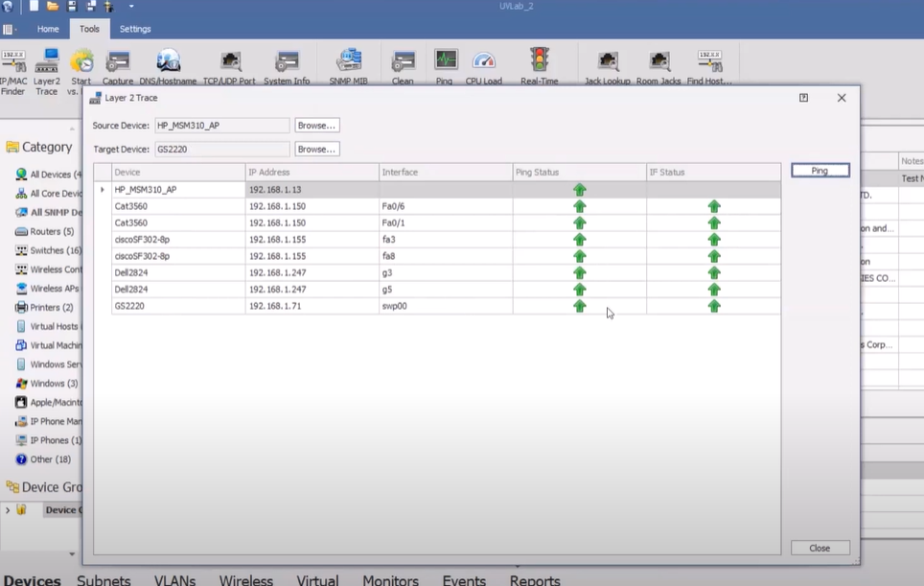924x586 pixels.
Task: Switch to the Settings ribbon tab
Action: pyautogui.click(x=135, y=29)
